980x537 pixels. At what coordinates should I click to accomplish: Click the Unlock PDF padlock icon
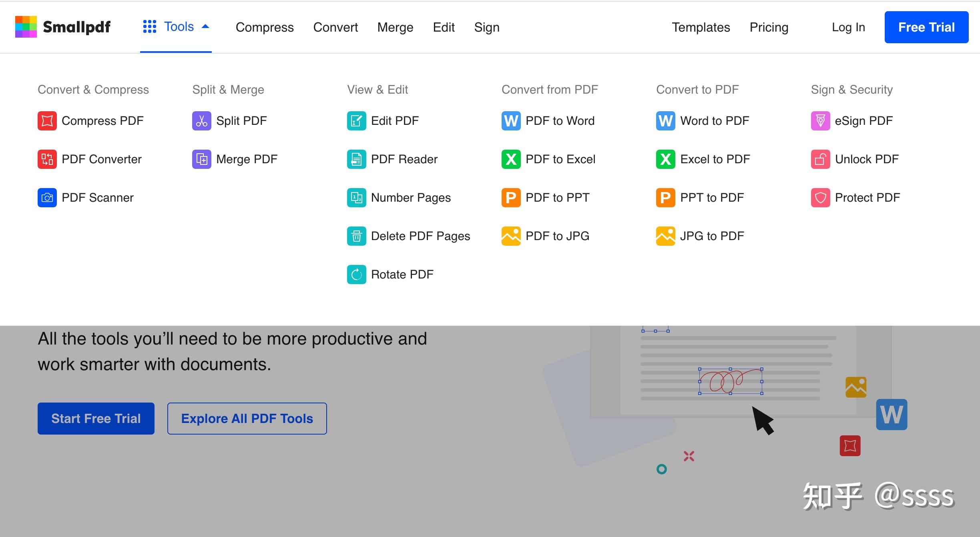820,159
